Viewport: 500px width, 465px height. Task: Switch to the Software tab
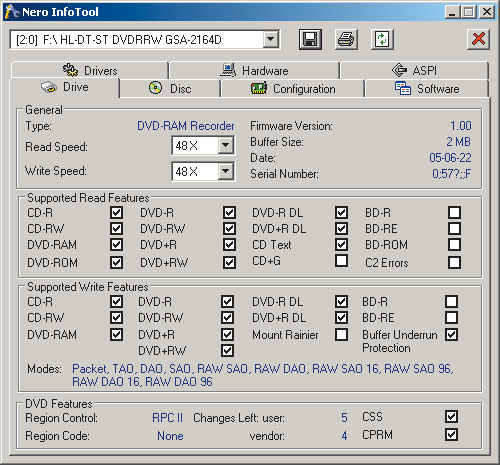[x=427, y=89]
